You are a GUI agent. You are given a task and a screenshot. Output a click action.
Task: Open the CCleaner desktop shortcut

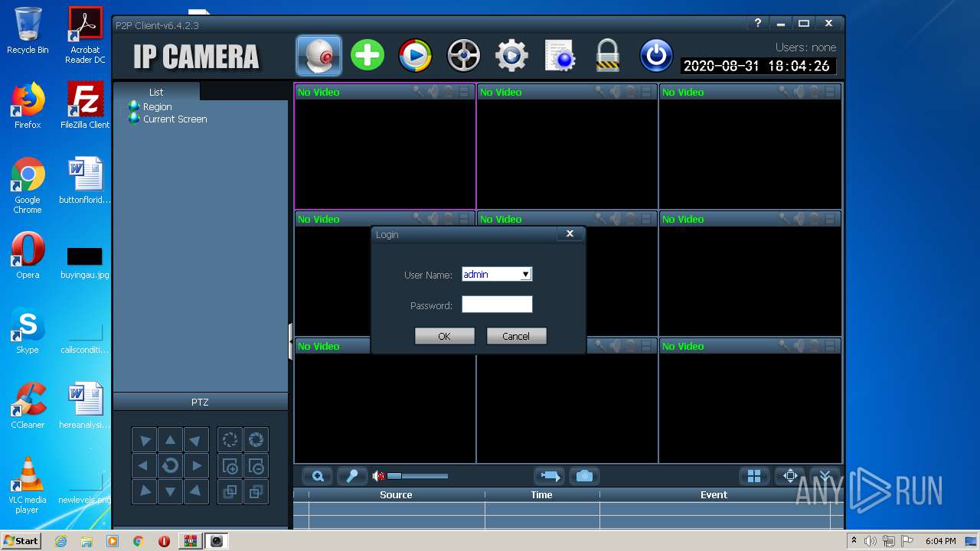pos(28,406)
